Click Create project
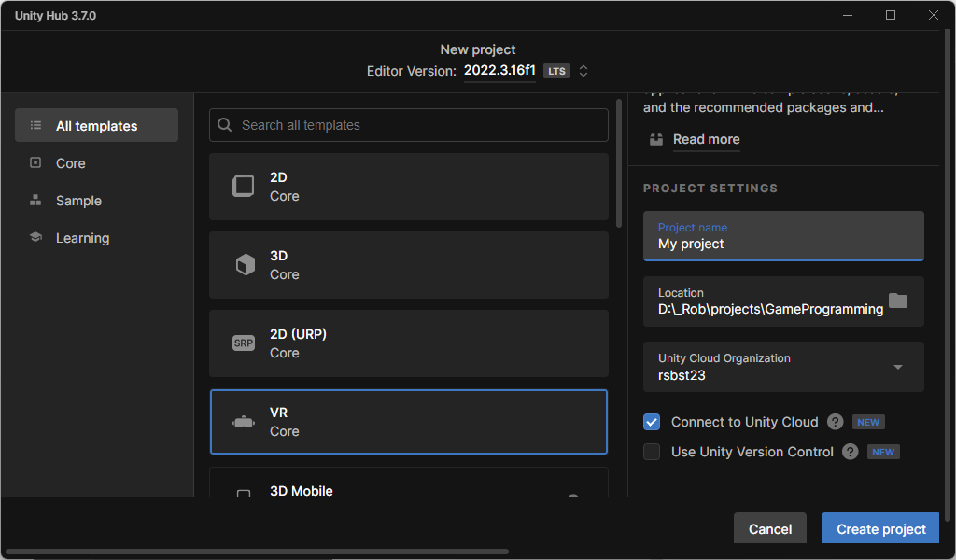Screen dimensions: 956x560 (881, 529)
